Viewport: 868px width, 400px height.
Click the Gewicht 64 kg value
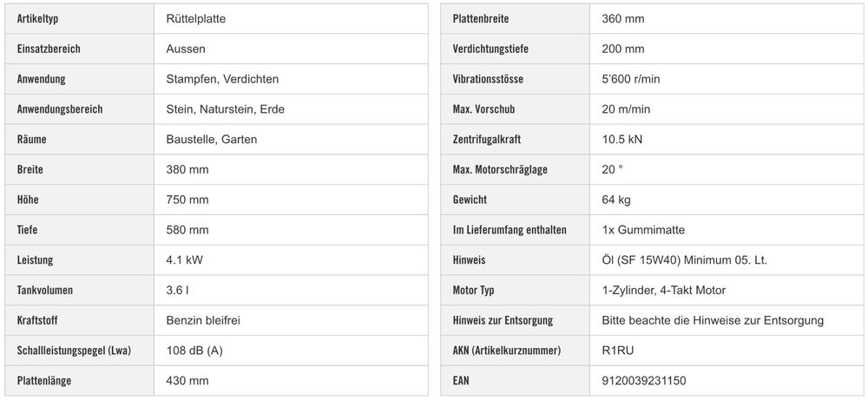[616, 200]
